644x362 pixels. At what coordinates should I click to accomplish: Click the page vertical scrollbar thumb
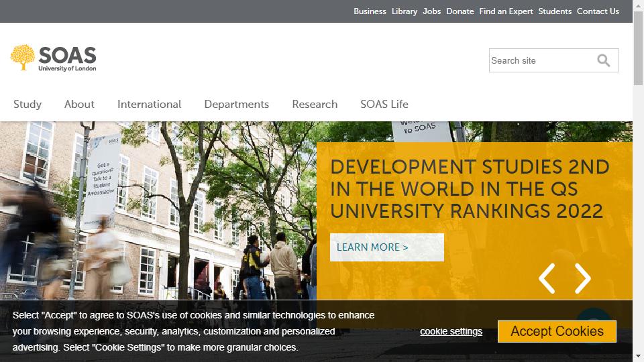tap(638, 48)
